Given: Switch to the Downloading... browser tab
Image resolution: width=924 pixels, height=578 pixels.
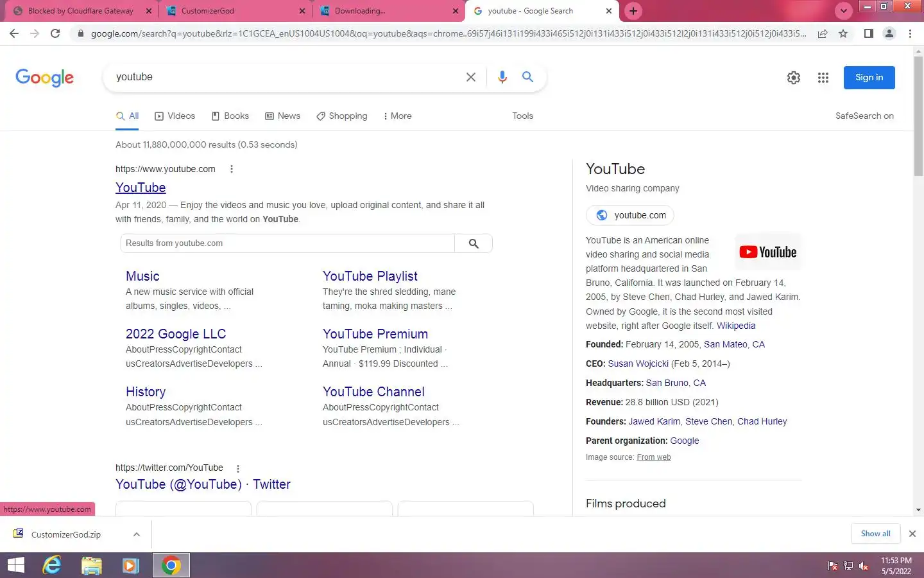Looking at the screenshot, I should pos(389,11).
